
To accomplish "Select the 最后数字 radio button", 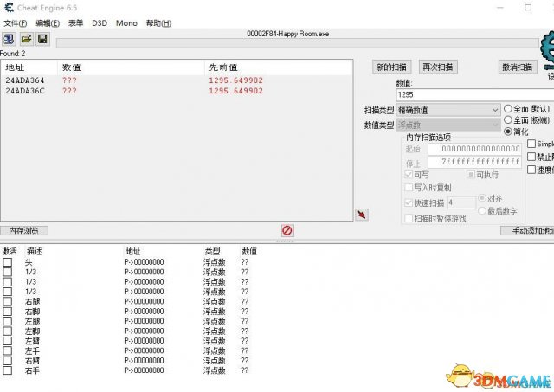I will [x=482, y=211].
